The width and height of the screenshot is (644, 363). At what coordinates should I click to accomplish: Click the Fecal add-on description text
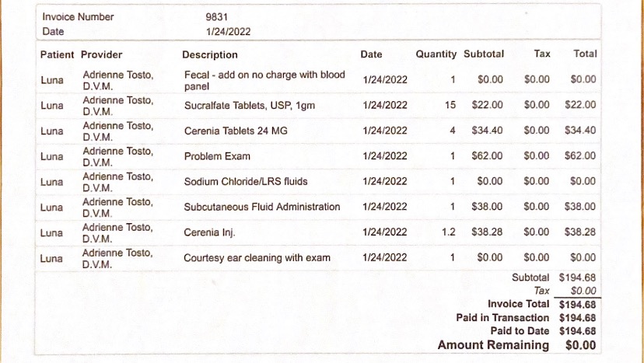tap(264, 80)
